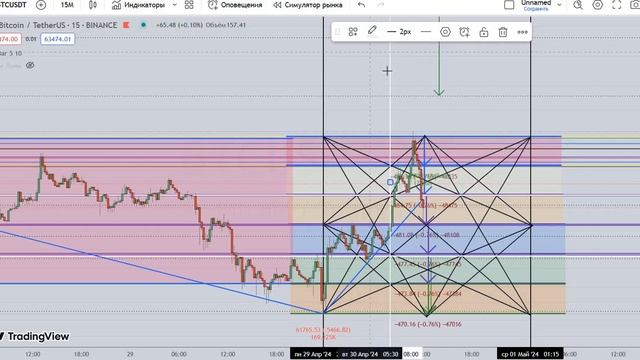Viewport: 640px width, 360px height.
Task: Toggle fullscreen mode icon
Action: point(617,5)
